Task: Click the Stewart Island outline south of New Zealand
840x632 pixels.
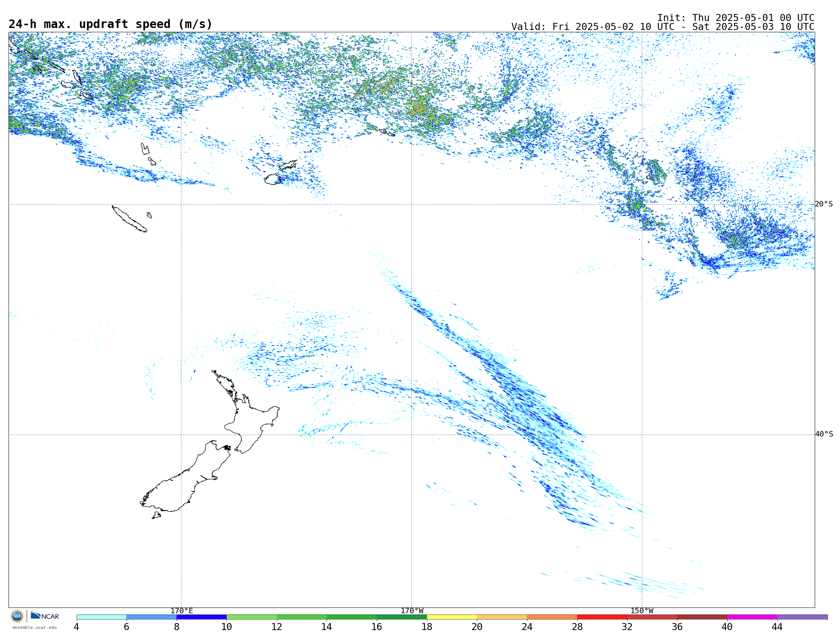Action: click(x=156, y=515)
